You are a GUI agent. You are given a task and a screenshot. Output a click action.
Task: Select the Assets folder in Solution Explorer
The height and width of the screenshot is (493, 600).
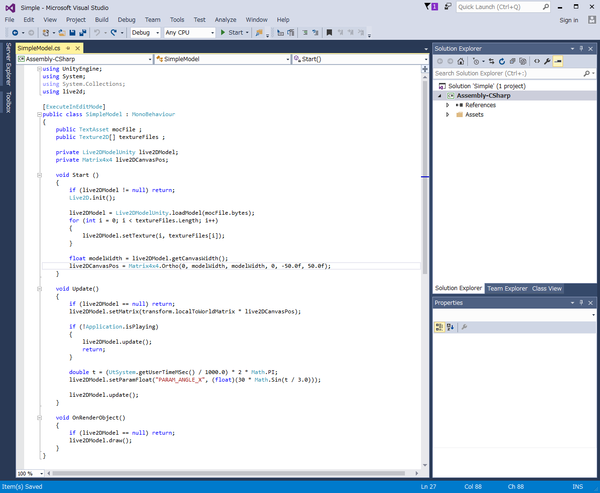click(x=474, y=114)
